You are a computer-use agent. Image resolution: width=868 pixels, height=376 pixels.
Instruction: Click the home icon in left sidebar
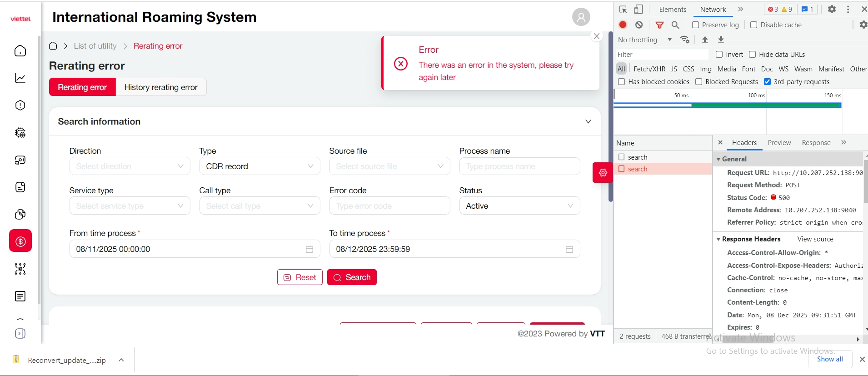(x=20, y=51)
